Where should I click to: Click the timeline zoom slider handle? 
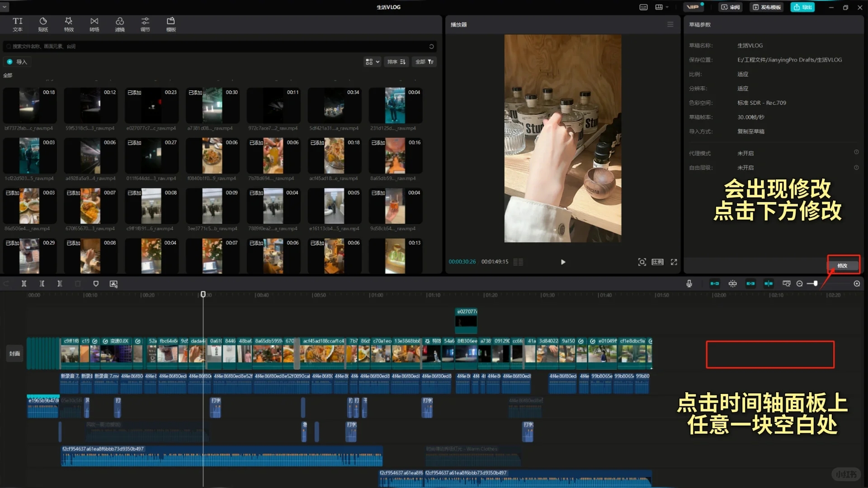pos(816,284)
